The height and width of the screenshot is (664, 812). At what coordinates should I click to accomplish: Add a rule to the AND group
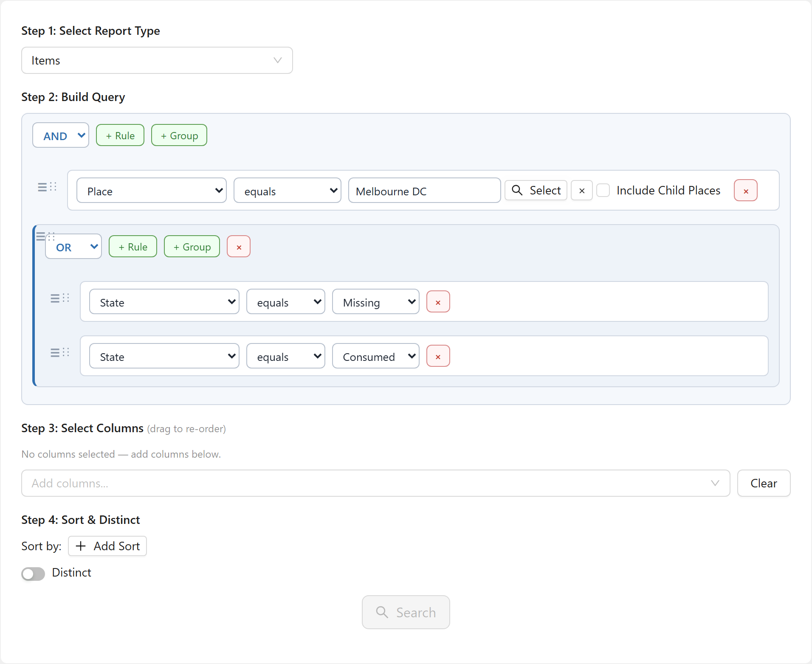(120, 135)
